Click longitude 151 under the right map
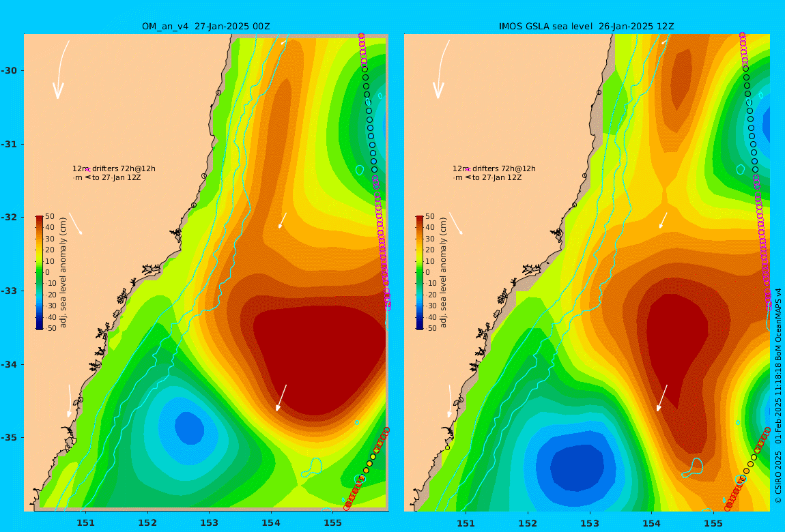The height and width of the screenshot is (532, 785). (x=466, y=523)
